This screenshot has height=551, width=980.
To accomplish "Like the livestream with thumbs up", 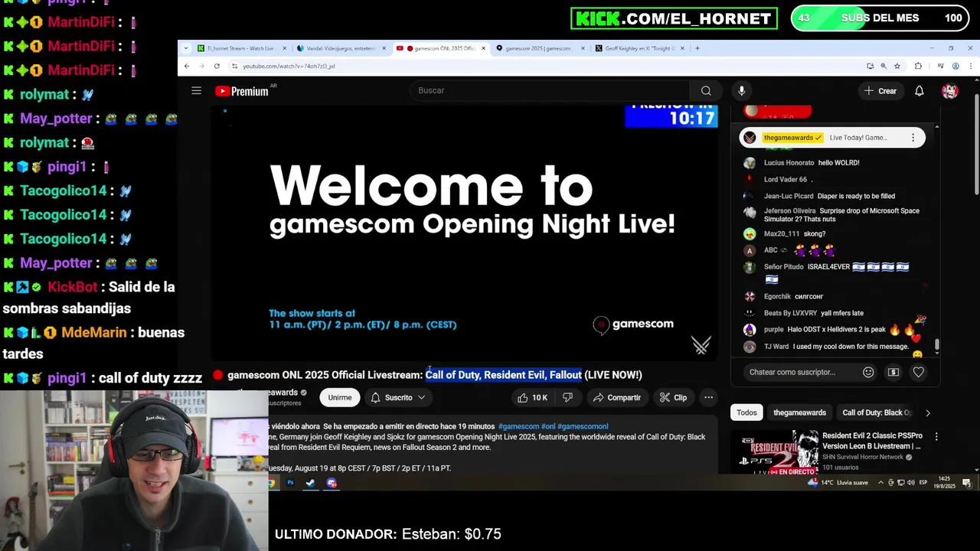I will [x=534, y=397].
